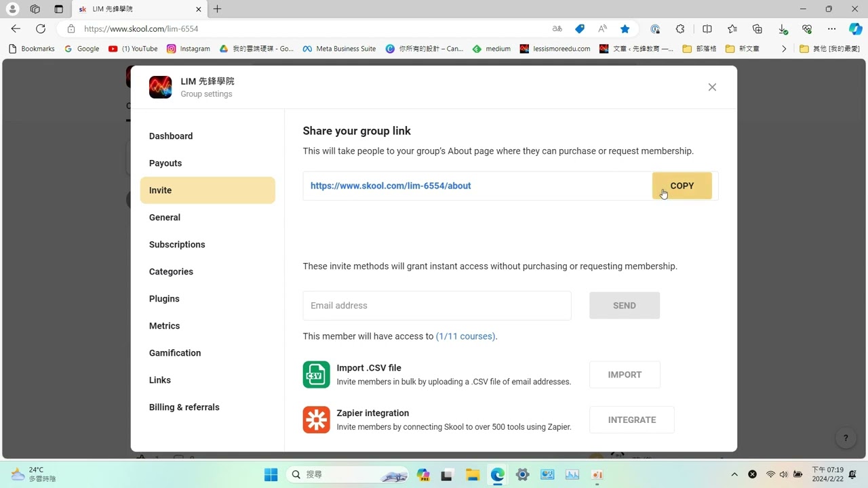Image resolution: width=868 pixels, height=488 pixels.
Task: Click the orange Zapier integration icon
Action: 316,420
